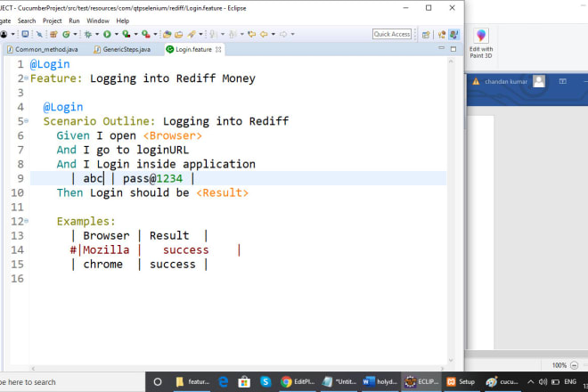Click the Last Edit Location arrow icon

tap(251, 35)
